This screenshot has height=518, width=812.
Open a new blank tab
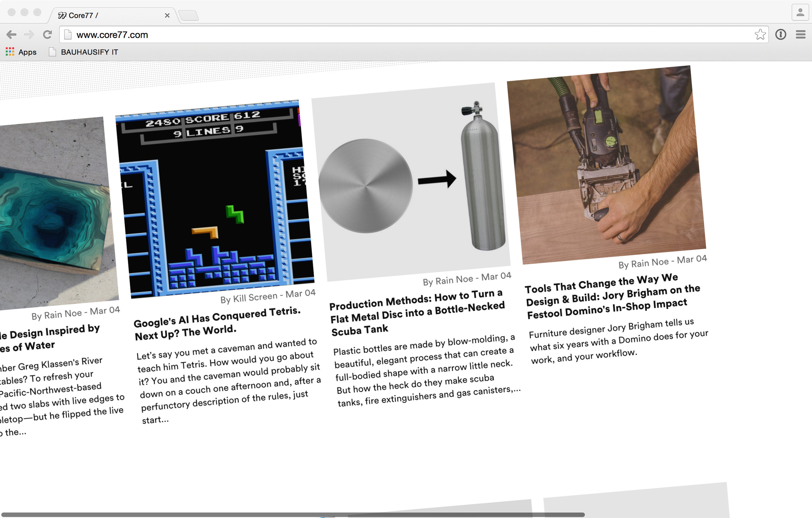pyautogui.click(x=188, y=16)
